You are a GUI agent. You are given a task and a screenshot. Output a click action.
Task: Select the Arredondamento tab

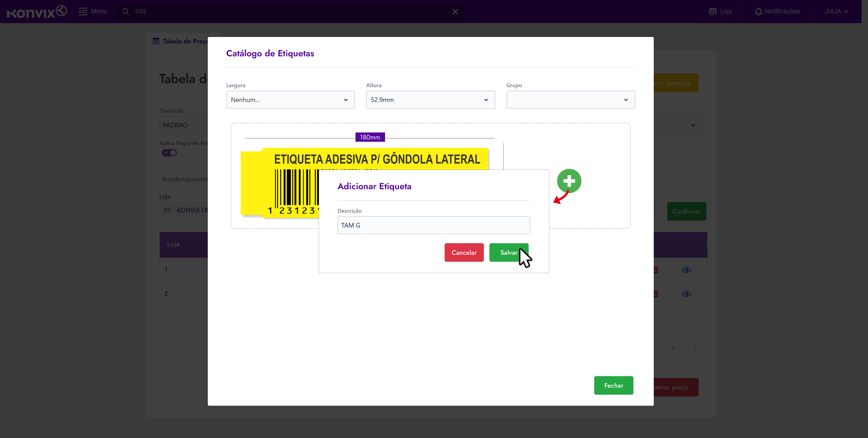[x=184, y=179]
